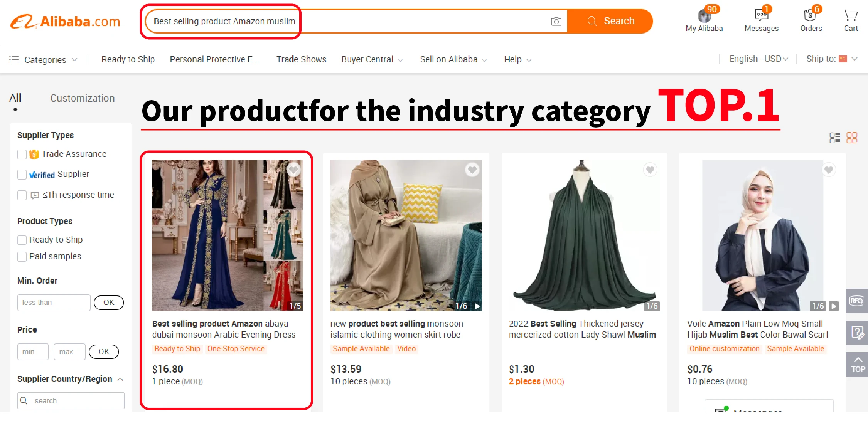The image size is (868, 432).
Task: Check the Verified Supplier filter
Action: click(22, 175)
